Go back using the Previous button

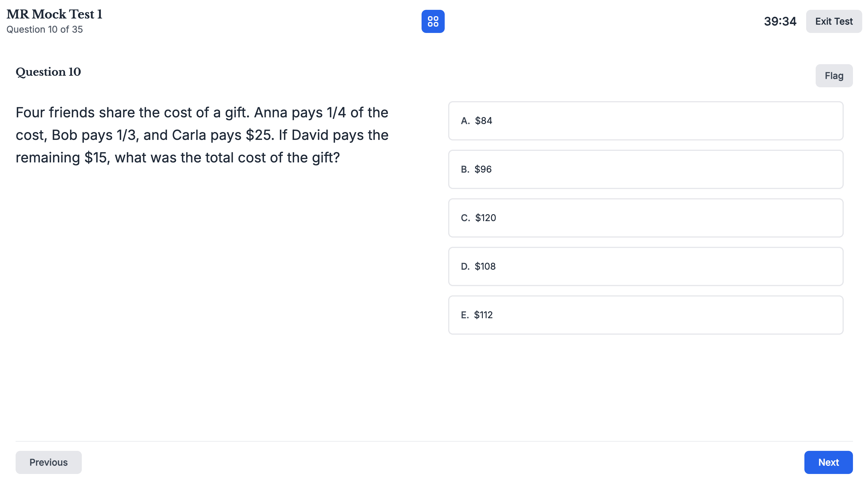tap(48, 462)
